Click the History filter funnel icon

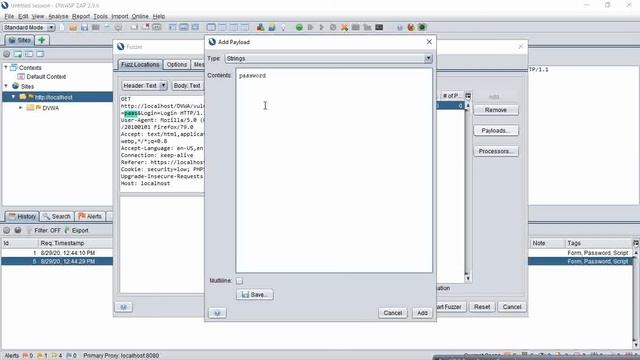(x=29, y=230)
